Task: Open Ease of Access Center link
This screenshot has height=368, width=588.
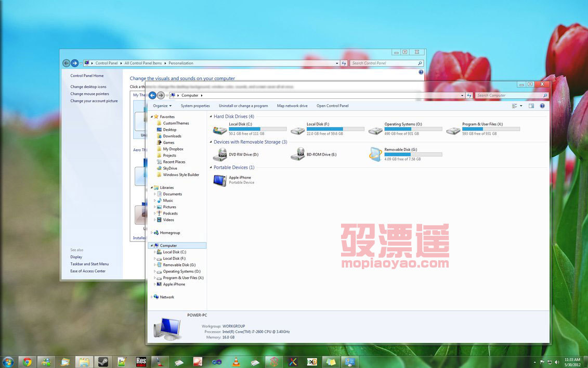Action: coord(88,271)
